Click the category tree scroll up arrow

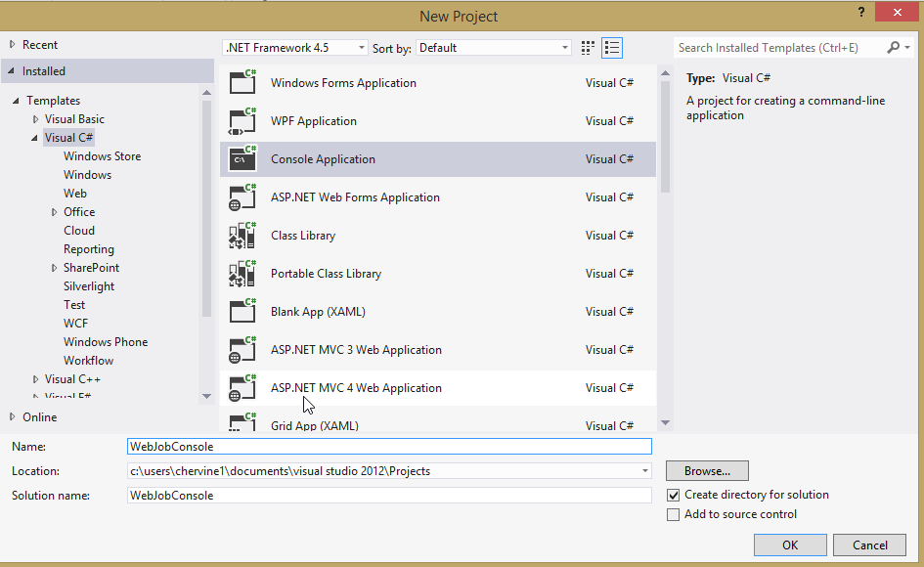(206, 93)
